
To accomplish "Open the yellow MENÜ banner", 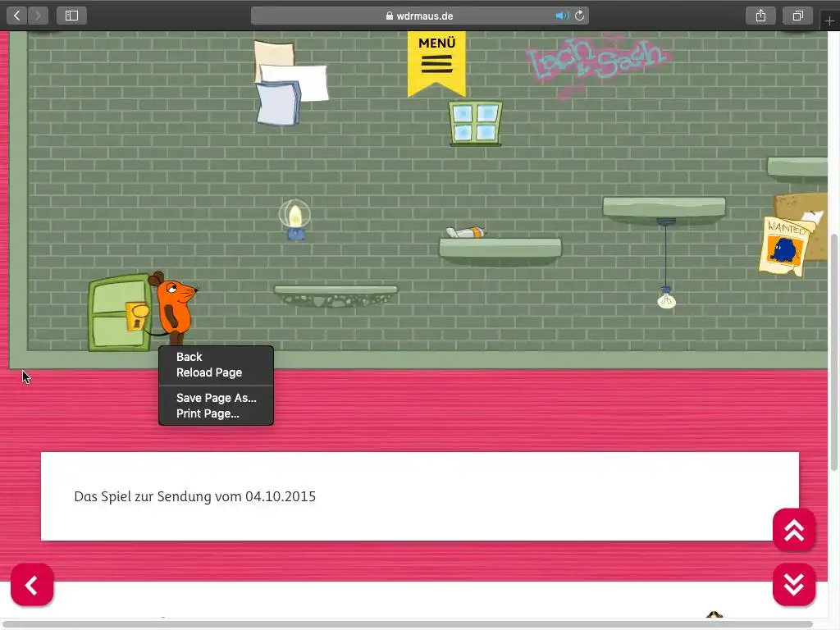I will [x=436, y=63].
